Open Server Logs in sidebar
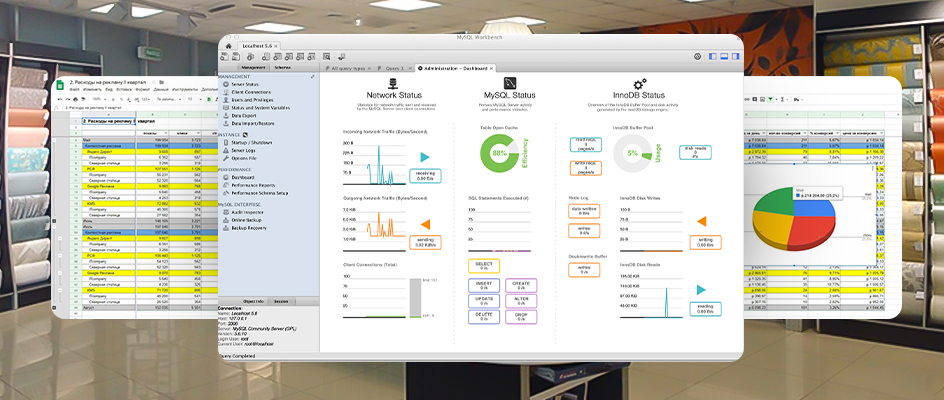This screenshot has height=400, width=944. (x=240, y=151)
